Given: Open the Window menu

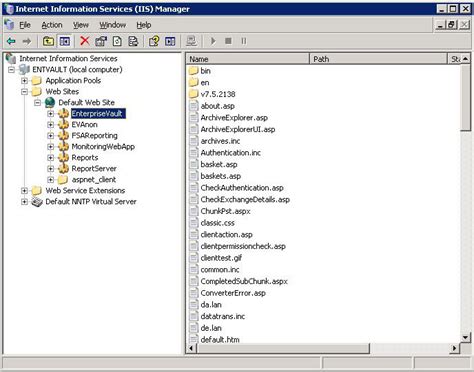Looking at the screenshot, I should [x=113, y=25].
